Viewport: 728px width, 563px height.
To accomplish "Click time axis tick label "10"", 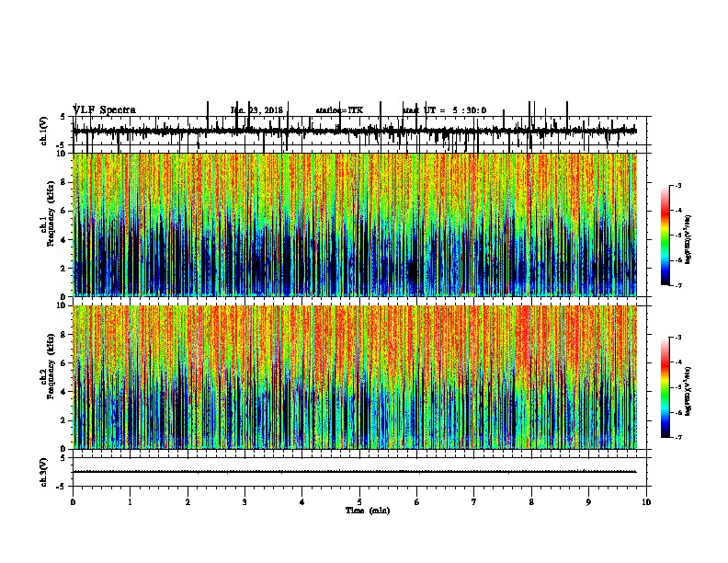I will click(x=646, y=502).
